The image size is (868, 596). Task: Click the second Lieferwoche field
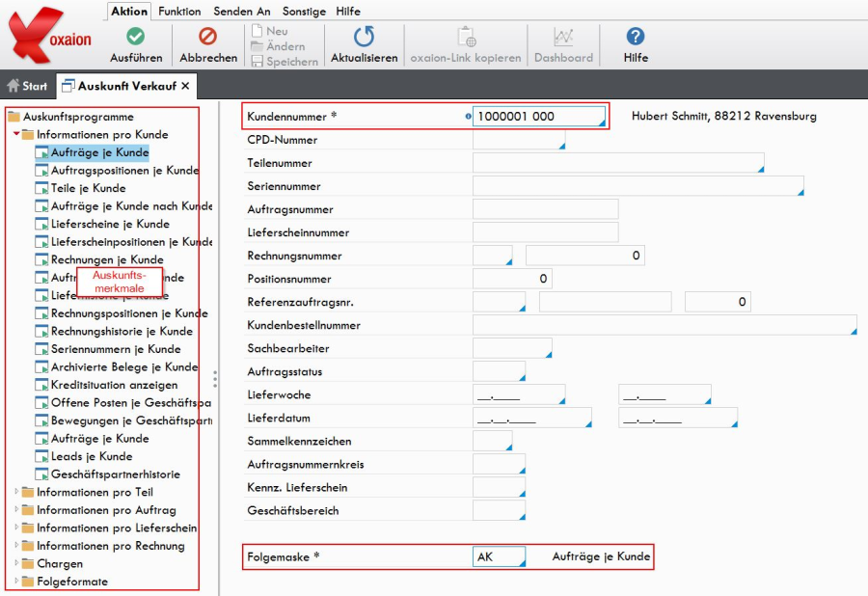tap(665, 394)
